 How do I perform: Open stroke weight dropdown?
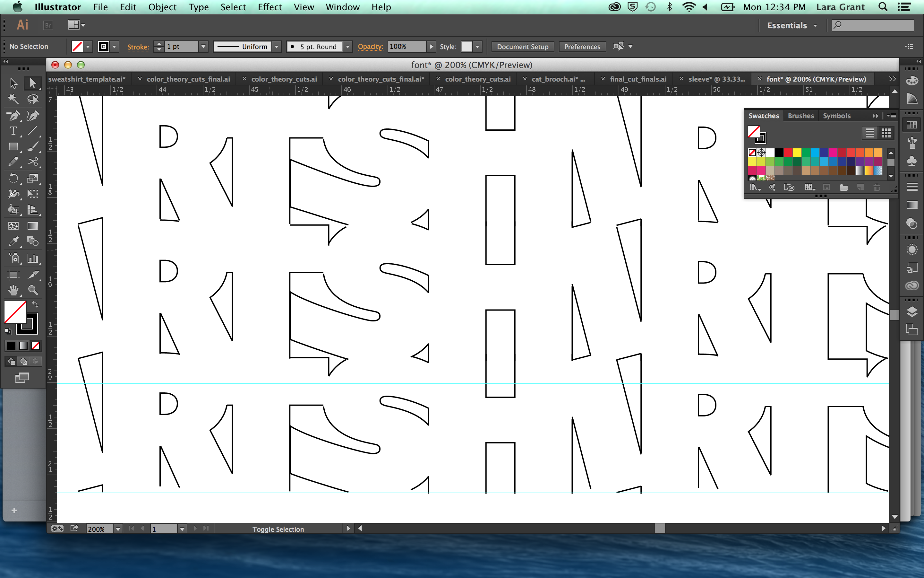pos(203,47)
